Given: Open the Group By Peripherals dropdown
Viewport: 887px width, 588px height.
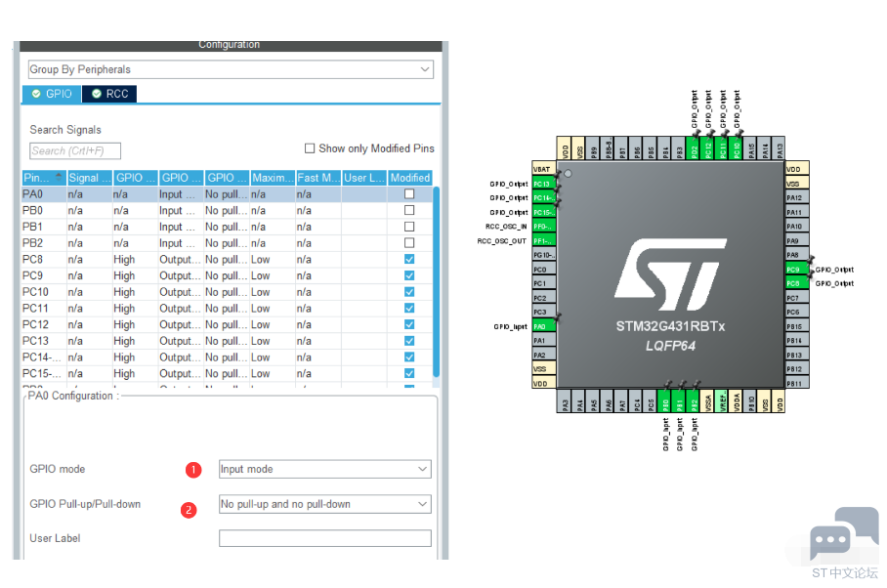Looking at the screenshot, I should click(x=231, y=69).
